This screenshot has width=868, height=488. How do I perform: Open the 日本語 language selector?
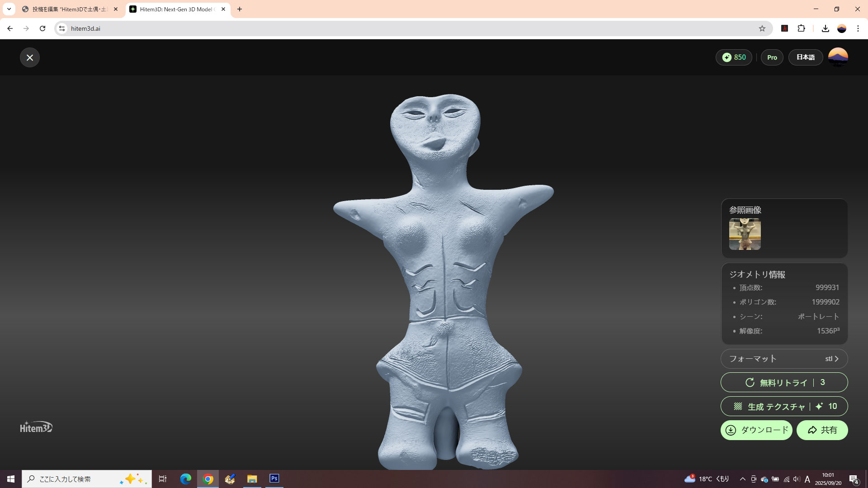pos(805,57)
